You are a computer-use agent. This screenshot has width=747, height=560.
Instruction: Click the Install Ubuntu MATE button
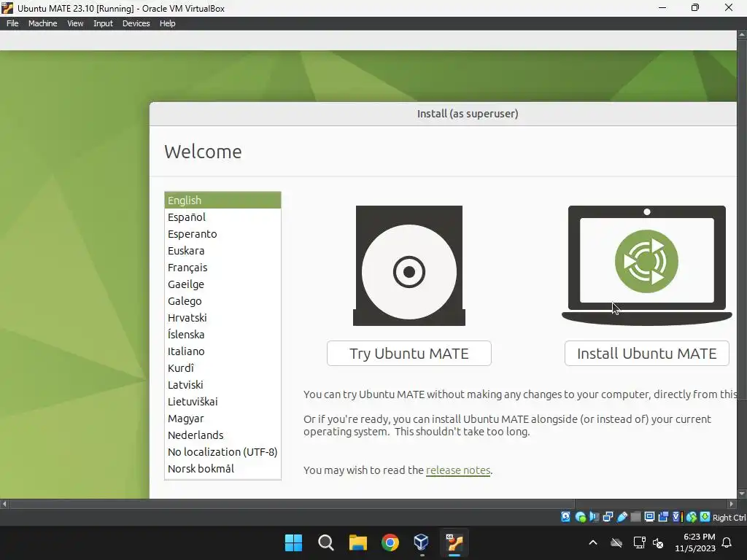(x=647, y=354)
